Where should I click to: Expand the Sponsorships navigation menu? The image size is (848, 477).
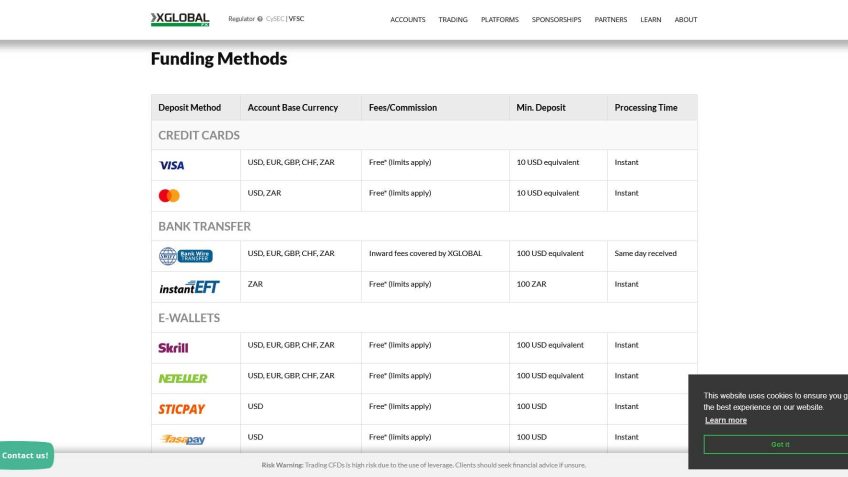pyautogui.click(x=556, y=20)
